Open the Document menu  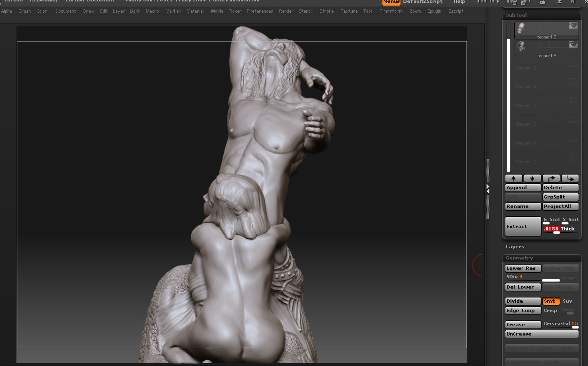pos(65,11)
